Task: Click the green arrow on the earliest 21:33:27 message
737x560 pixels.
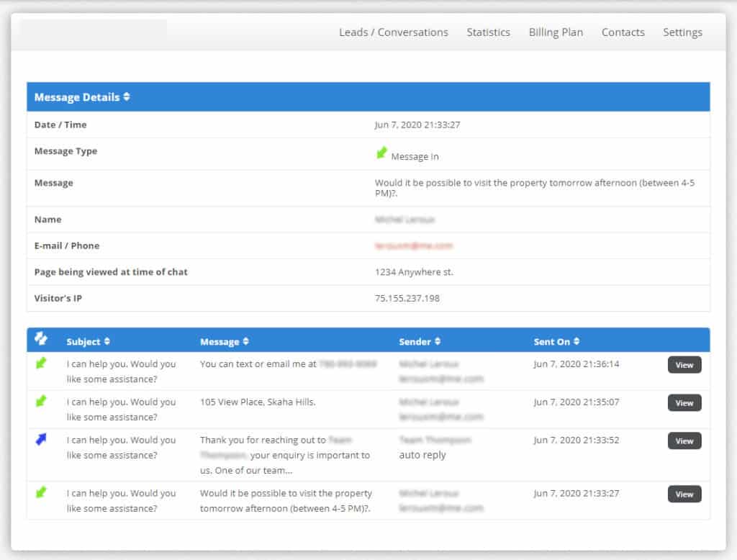Action: pyautogui.click(x=42, y=492)
